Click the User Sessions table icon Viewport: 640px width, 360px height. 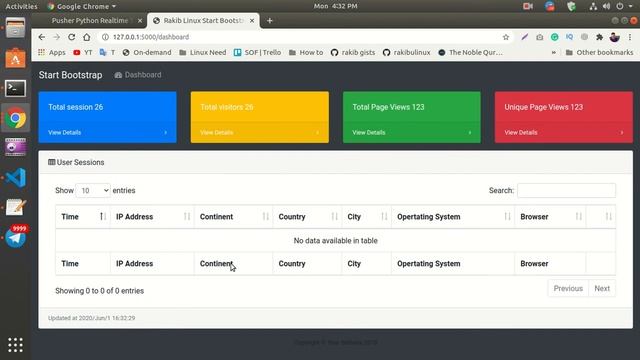click(x=51, y=162)
